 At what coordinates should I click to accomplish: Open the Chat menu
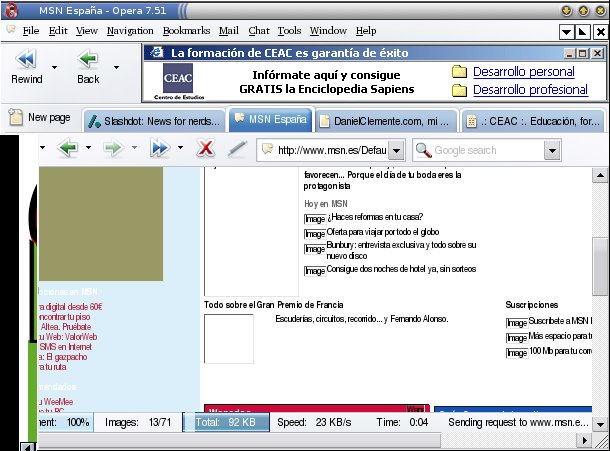coord(259,31)
